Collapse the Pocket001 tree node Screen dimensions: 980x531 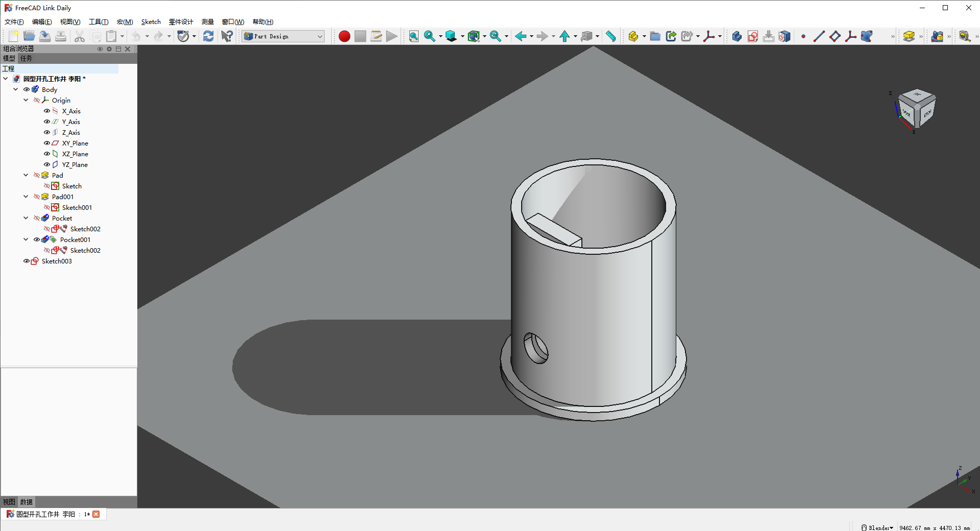(x=26, y=240)
